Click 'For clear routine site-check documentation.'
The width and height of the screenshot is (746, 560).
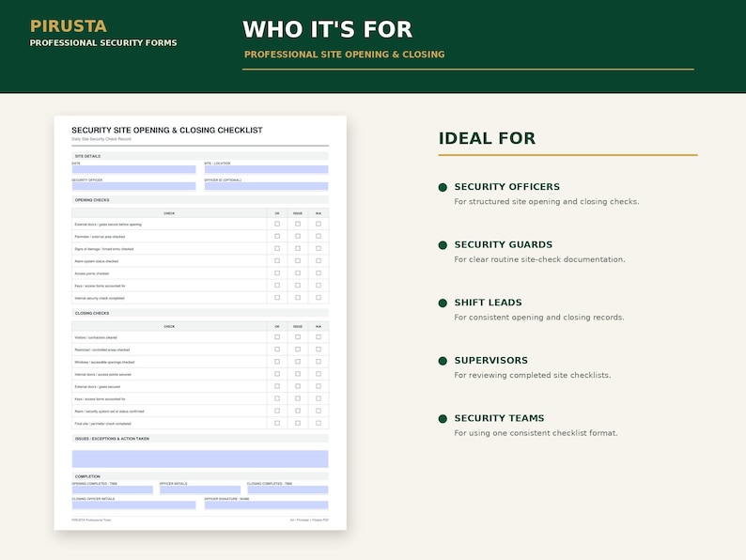539,259
